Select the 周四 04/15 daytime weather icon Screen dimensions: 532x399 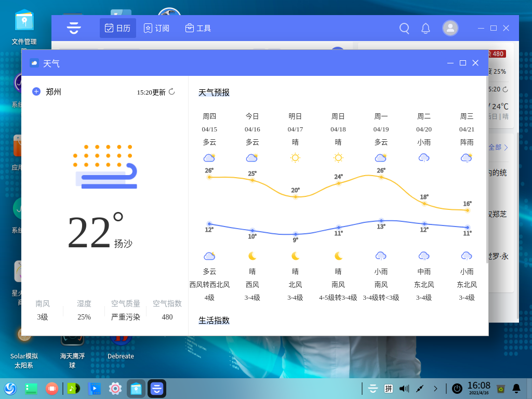click(x=209, y=158)
